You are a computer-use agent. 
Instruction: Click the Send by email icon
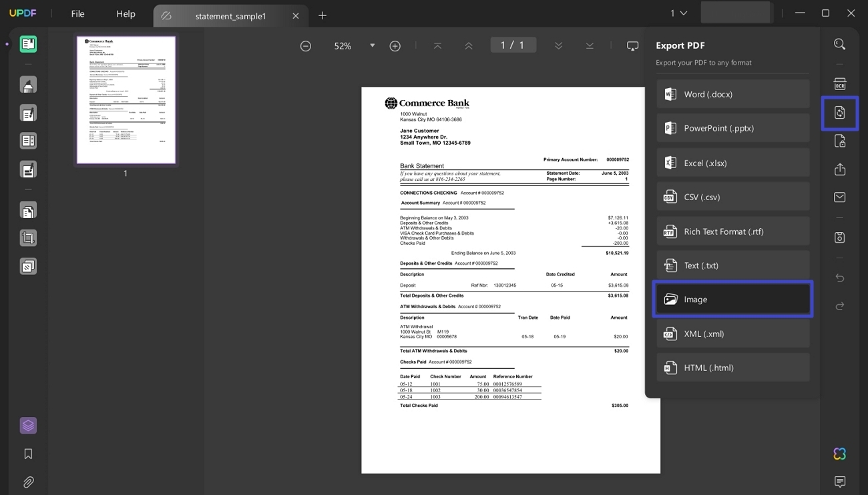pyautogui.click(x=839, y=197)
